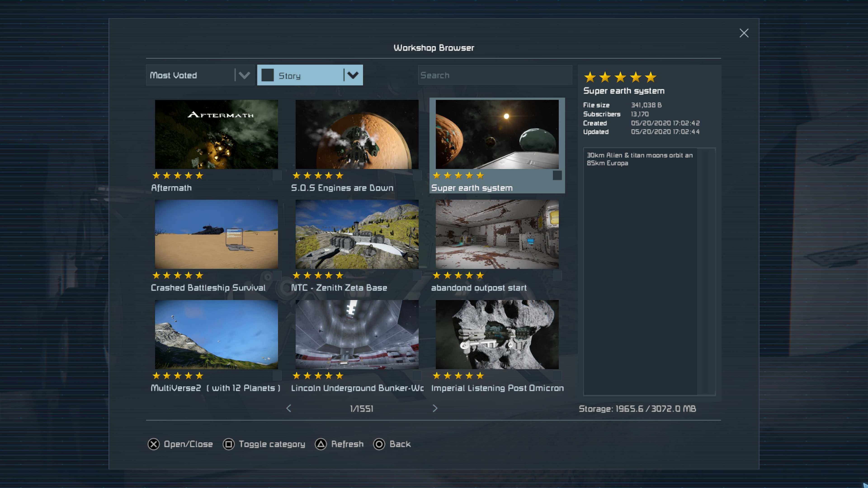Click the square Toggle category icon
Image resolution: width=868 pixels, height=488 pixels.
point(229,444)
